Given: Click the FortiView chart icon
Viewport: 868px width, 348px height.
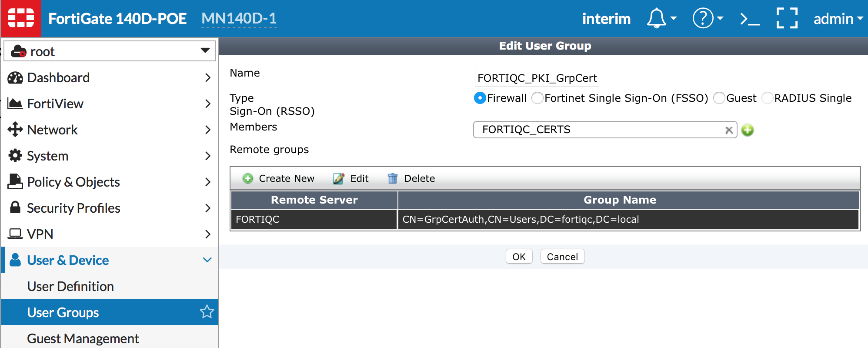Looking at the screenshot, I should tap(15, 104).
